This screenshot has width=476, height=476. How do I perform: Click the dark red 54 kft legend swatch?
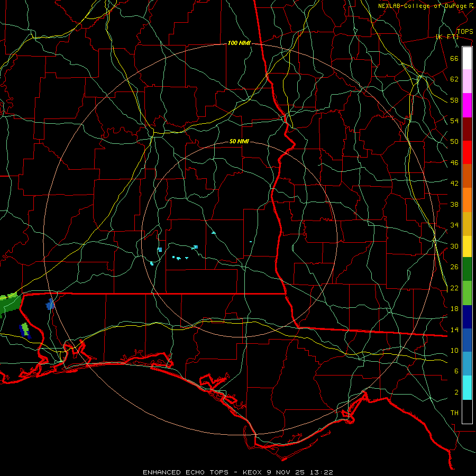click(467, 129)
